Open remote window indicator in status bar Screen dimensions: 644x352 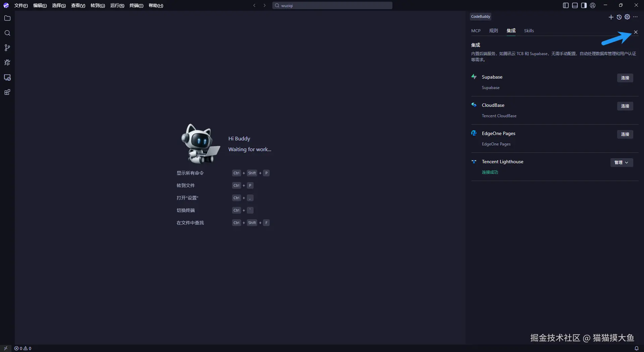pos(6,348)
